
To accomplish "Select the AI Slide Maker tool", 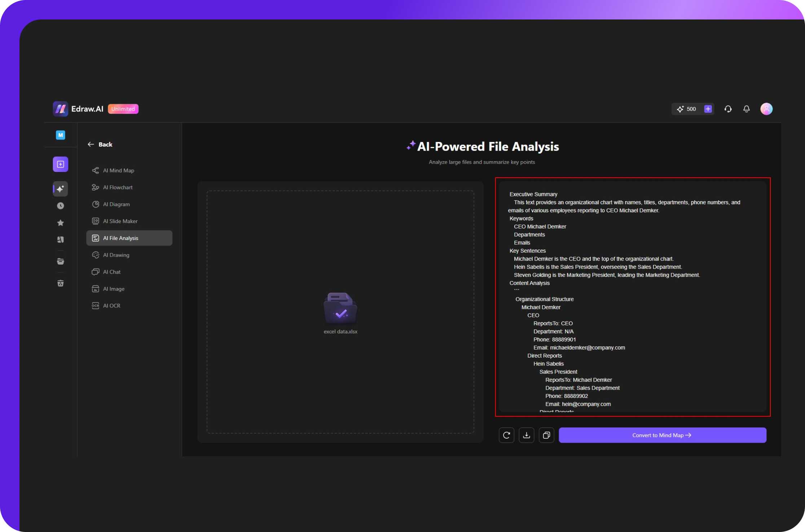I will [x=120, y=221].
